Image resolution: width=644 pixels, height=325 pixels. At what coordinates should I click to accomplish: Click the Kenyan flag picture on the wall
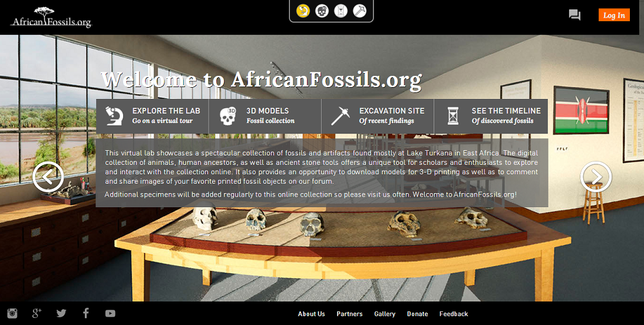[581, 110]
